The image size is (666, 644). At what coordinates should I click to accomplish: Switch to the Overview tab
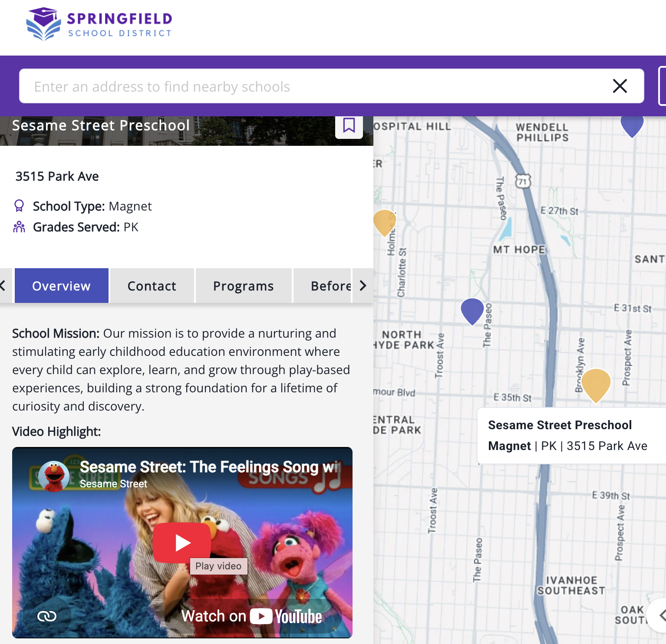pos(62,286)
